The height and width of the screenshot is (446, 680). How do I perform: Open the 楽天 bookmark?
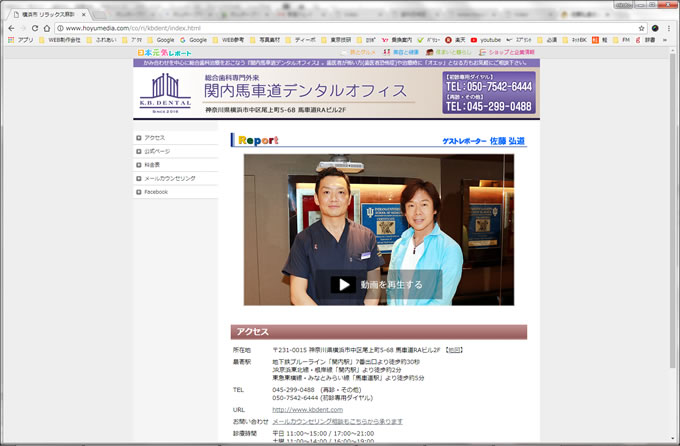pos(455,40)
